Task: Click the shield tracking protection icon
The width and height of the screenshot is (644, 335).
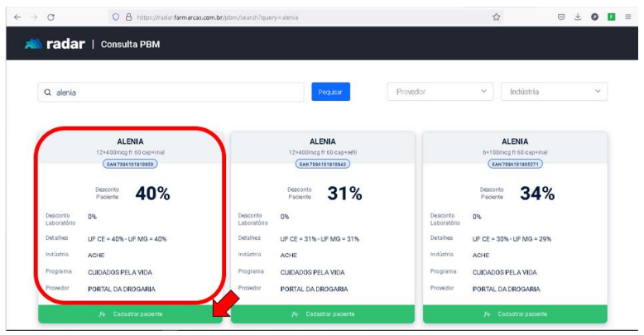Action: (x=116, y=17)
